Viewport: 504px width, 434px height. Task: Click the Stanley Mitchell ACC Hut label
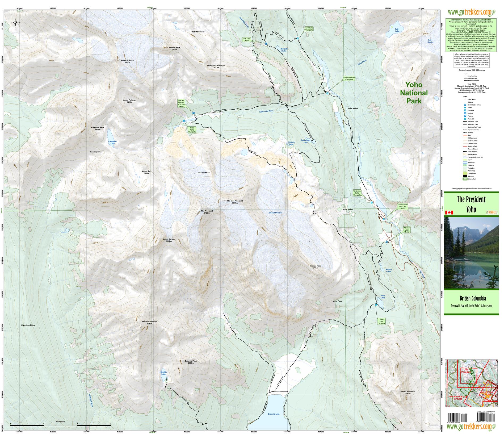click(181, 103)
